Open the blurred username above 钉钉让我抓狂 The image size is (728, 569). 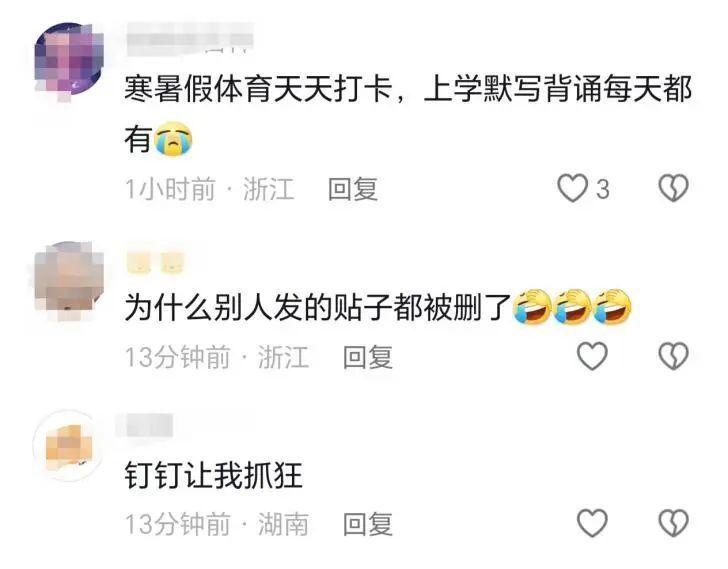click(144, 425)
